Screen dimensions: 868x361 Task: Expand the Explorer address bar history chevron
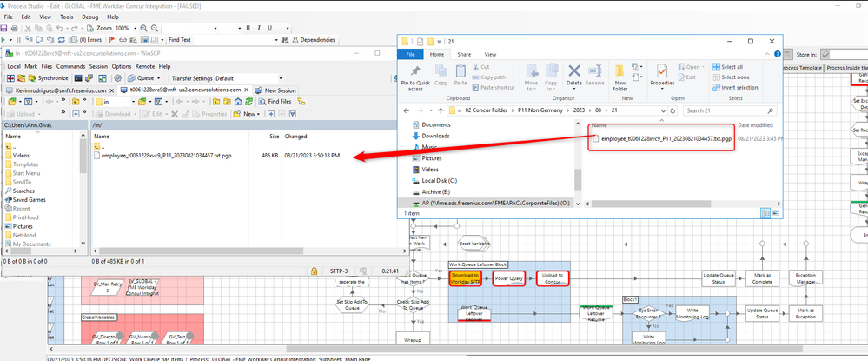click(663, 110)
